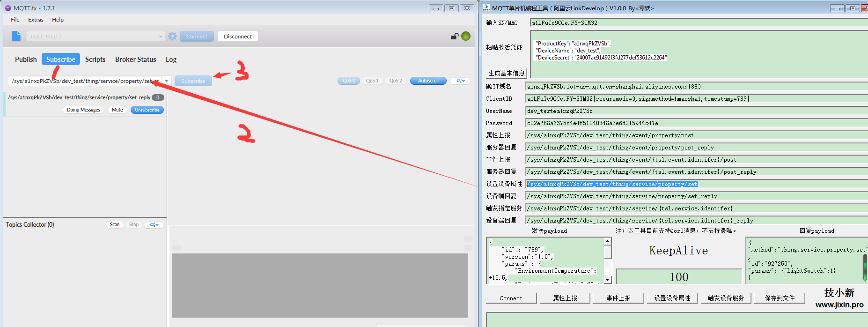
Task: Expand the TEST_MQTT profile dropdown
Action: (x=161, y=36)
